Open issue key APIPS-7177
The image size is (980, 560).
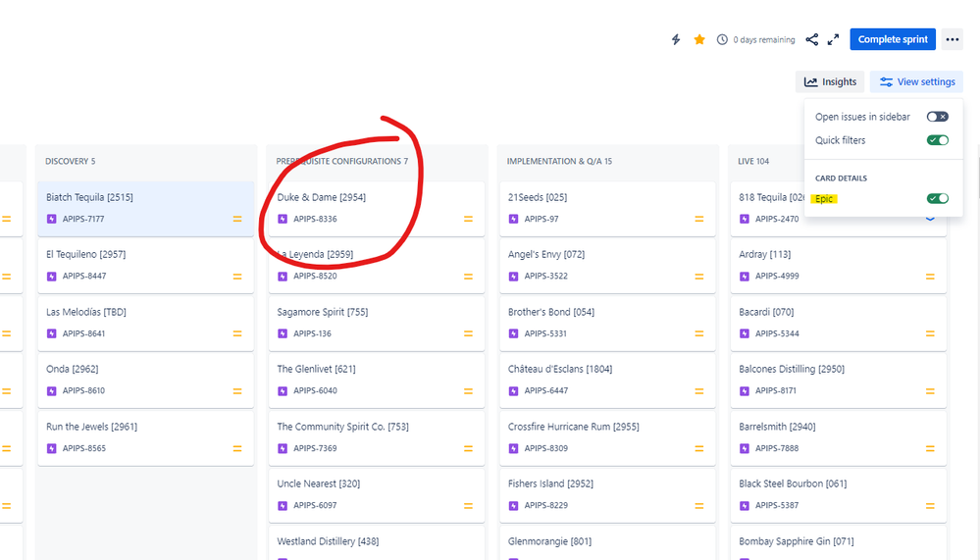83,219
